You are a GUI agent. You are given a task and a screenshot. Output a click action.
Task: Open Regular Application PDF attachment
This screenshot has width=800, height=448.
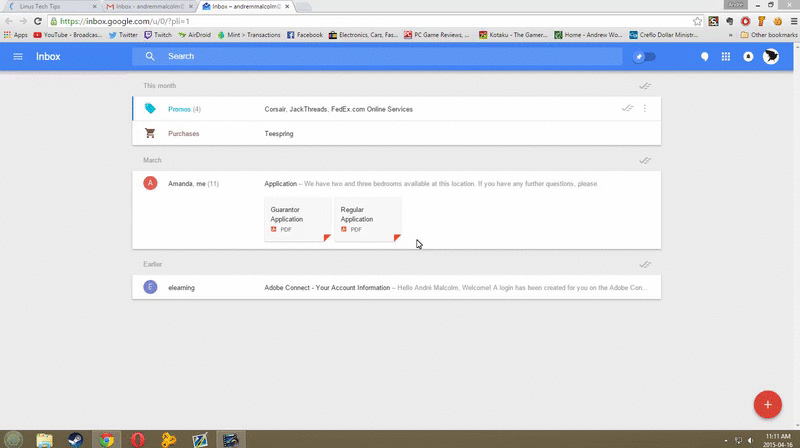[x=368, y=219]
